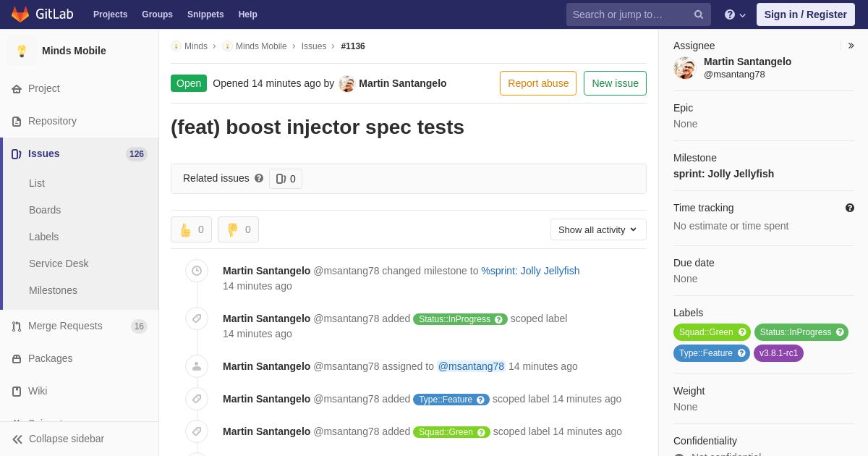
Task: Click the search magnifier icon
Action: 699,14
